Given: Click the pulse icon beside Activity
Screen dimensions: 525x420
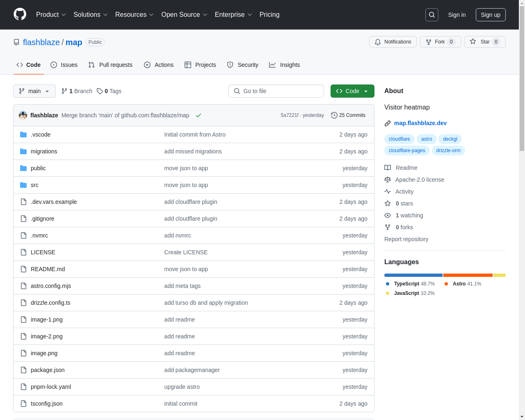Looking at the screenshot, I should [x=388, y=192].
